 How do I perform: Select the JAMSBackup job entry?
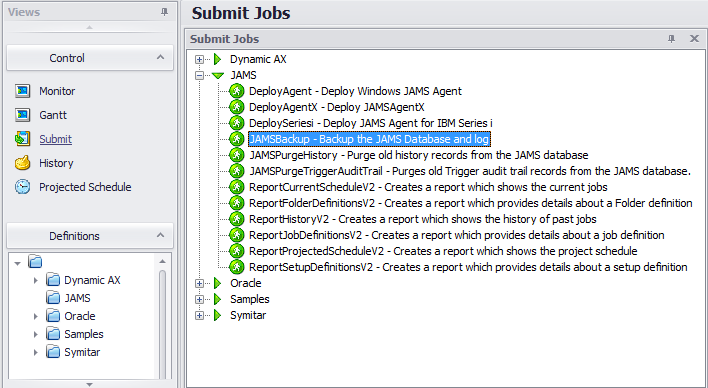pos(369,139)
